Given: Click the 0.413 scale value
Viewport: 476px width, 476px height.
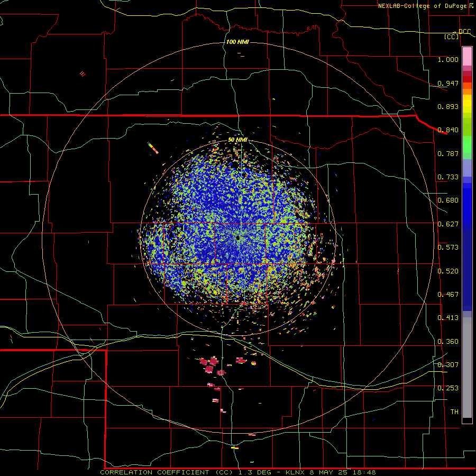Looking at the screenshot, I should tap(448, 318).
